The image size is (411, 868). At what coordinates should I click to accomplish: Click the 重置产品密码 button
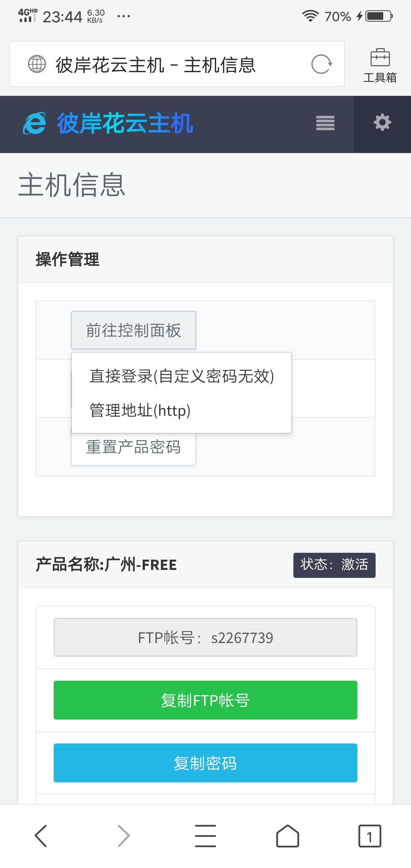pyautogui.click(x=134, y=448)
